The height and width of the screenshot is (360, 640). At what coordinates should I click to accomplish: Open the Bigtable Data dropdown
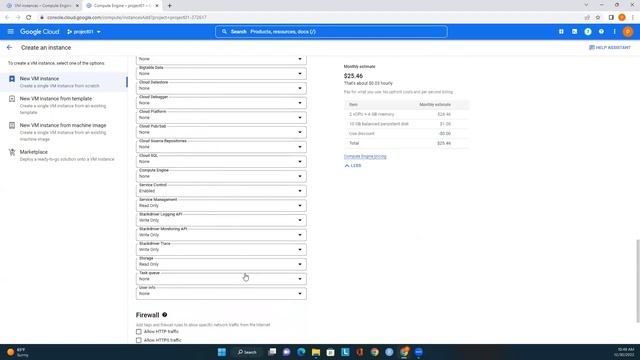click(x=221, y=73)
